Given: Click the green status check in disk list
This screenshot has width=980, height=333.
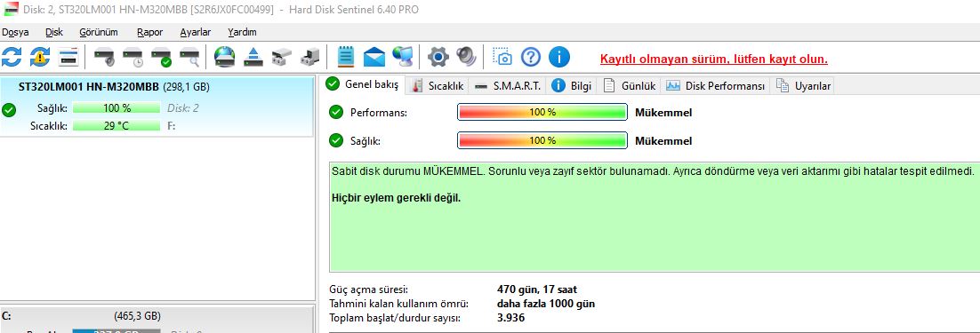Looking at the screenshot, I should click(x=9, y=110).
